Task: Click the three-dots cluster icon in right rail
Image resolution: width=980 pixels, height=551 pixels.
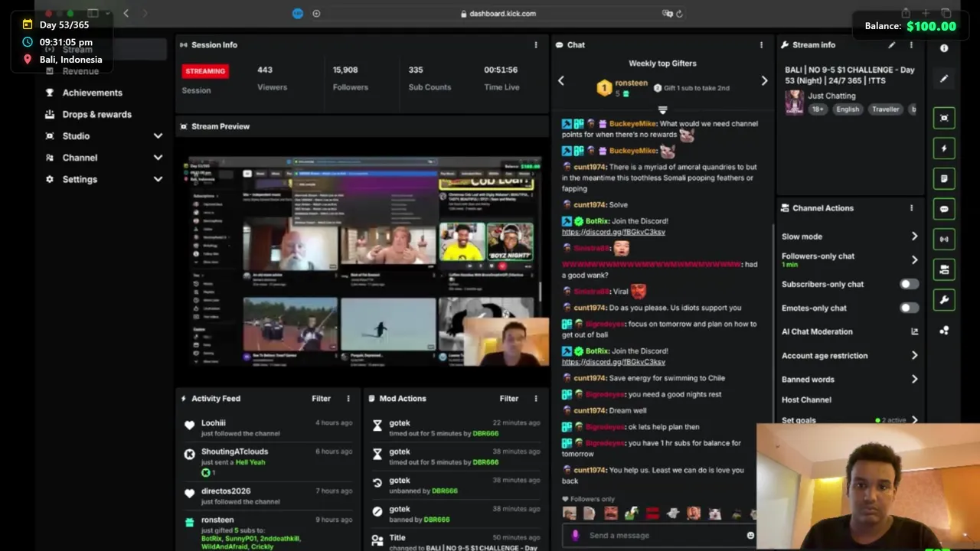Action: (944, 331)
